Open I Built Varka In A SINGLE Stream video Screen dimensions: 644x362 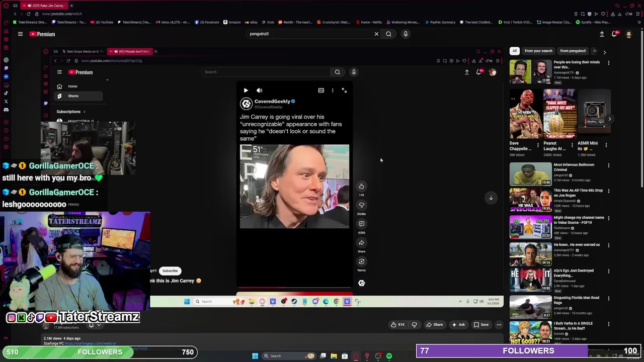[x=530, y=332]
